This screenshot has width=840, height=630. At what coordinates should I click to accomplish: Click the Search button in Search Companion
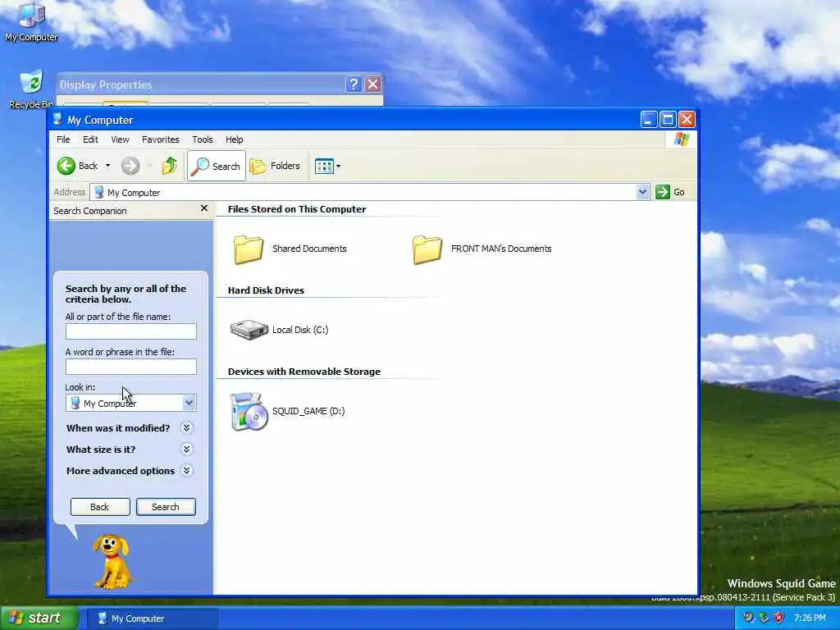pos(166,507)
